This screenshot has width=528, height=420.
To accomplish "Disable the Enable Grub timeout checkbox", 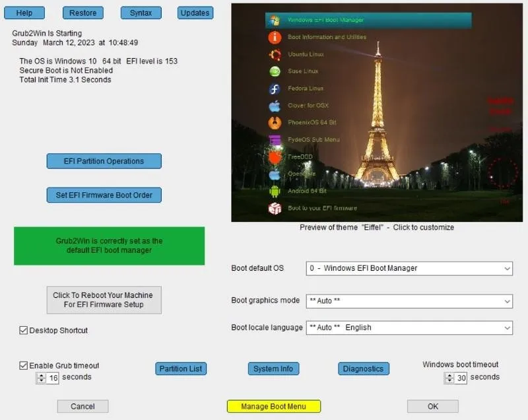I will [x=23, y=365].
